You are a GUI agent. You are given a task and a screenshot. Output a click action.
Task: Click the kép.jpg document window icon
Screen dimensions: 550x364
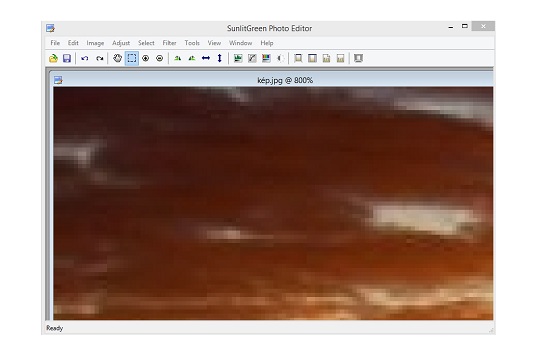[x=58, y=80]
